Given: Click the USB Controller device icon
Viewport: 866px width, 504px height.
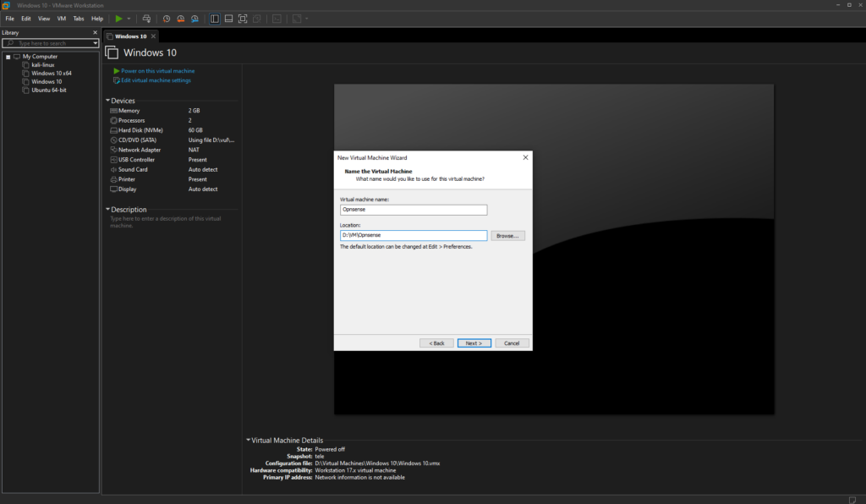Looking at the screenshot, I should tap(113, 160).
